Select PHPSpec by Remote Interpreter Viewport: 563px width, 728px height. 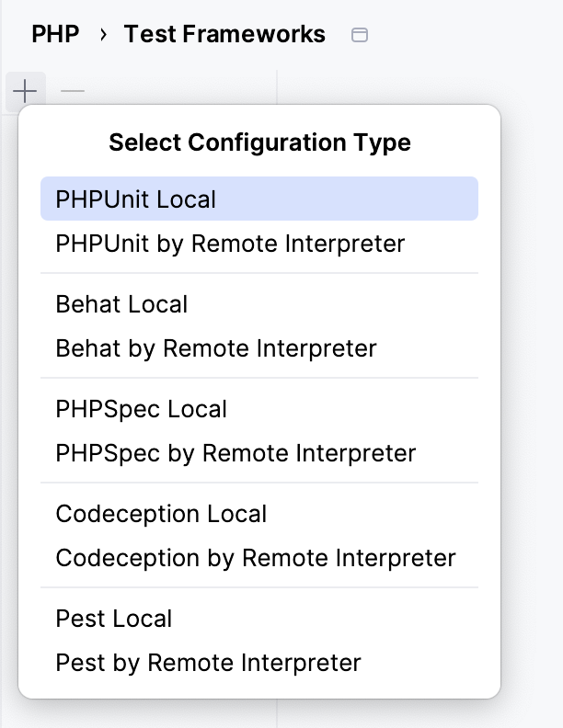point(236,453)
